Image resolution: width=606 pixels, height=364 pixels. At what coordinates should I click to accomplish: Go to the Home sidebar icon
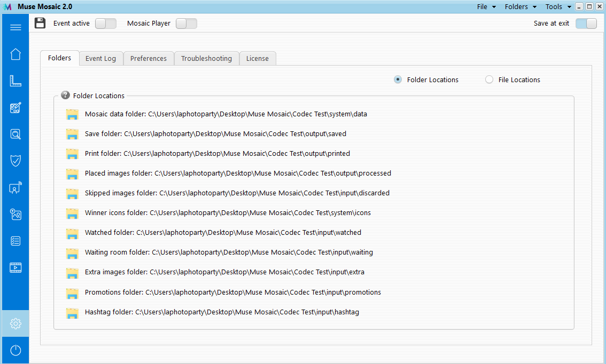(15, 54)
